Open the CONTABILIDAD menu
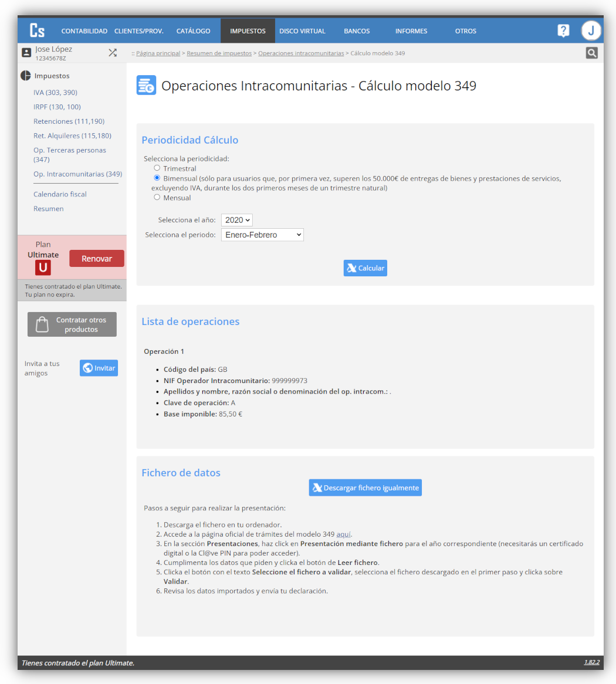This screenshot has width=616, height=684. click(84, 31)
